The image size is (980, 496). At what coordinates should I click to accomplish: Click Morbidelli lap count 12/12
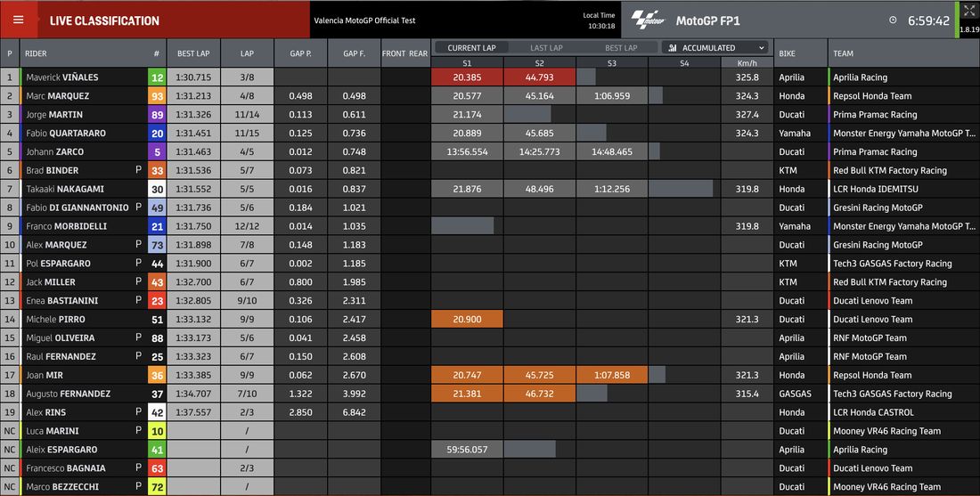click(247, 226)
